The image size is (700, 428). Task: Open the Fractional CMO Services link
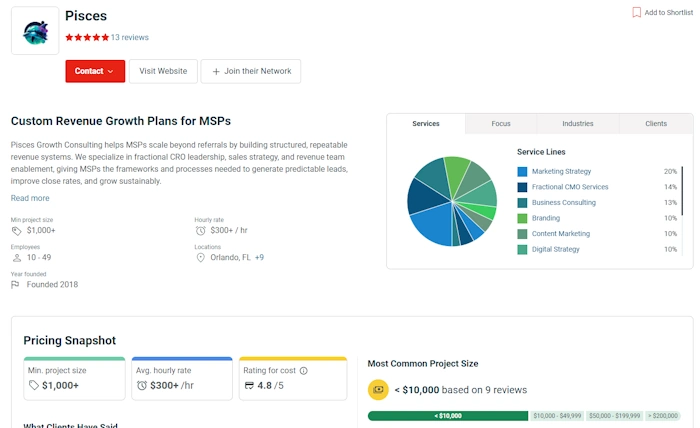click(570, 187)
